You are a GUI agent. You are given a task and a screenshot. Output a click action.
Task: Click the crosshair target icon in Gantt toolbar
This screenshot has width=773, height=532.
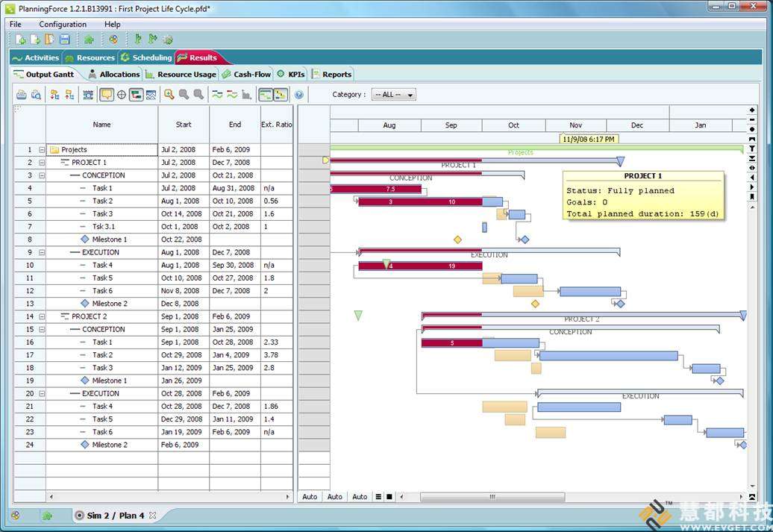pos(122,95)
